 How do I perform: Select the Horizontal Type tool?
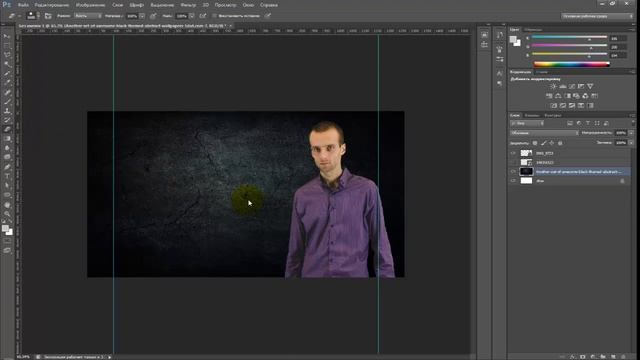point(7,176)
